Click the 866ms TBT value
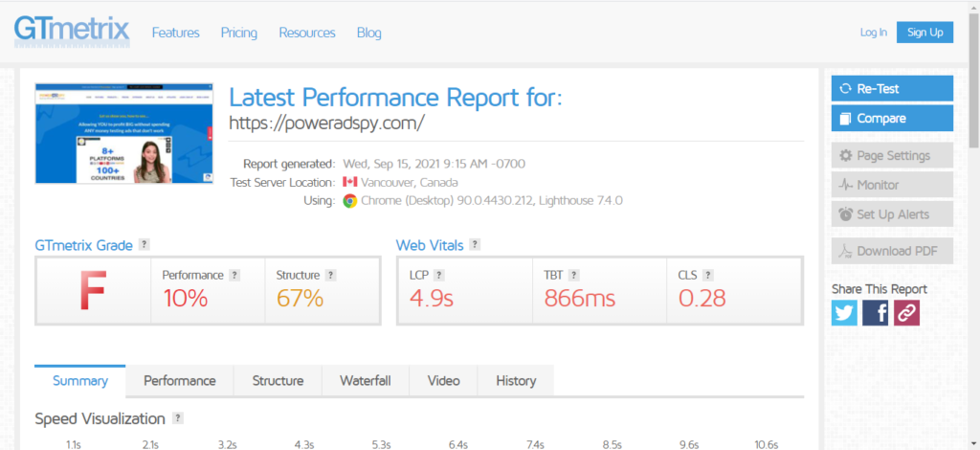Screen dimensions: 980x450 [x=580, y=299]
